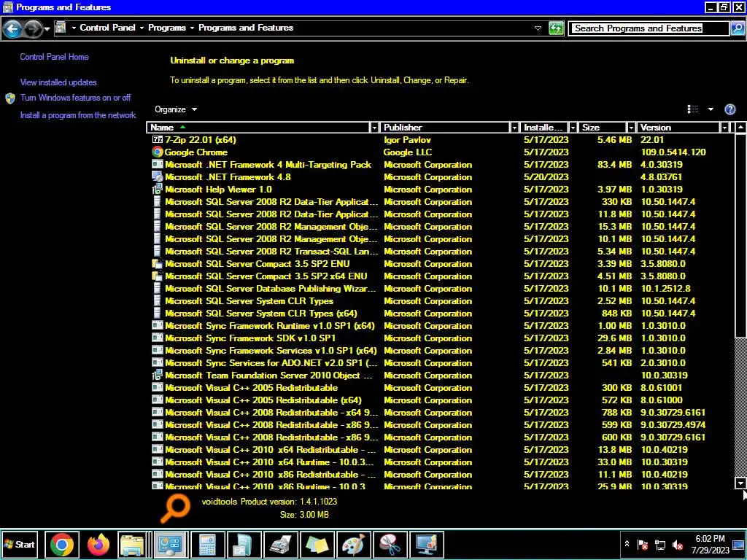Click the Change your view icon
This screenshot has height=560, width=747.
click(x=693, y=109)
